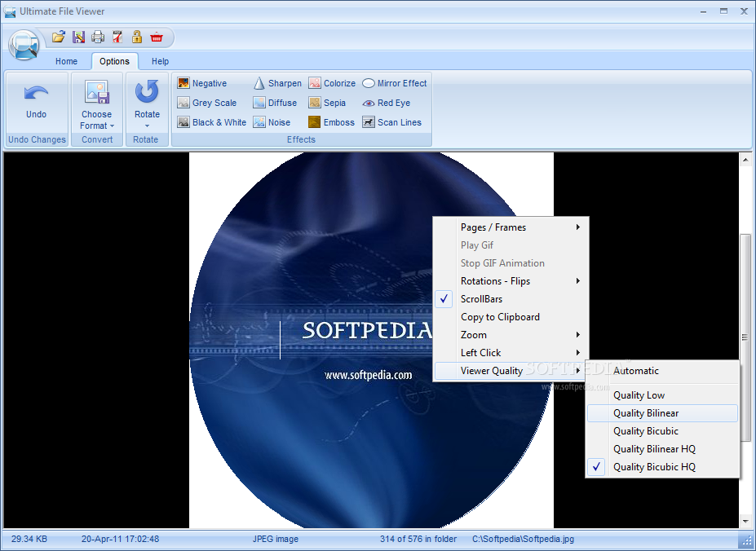756x551 pixels.
Task: Add Noise effect to image
Action: [272, 122]
